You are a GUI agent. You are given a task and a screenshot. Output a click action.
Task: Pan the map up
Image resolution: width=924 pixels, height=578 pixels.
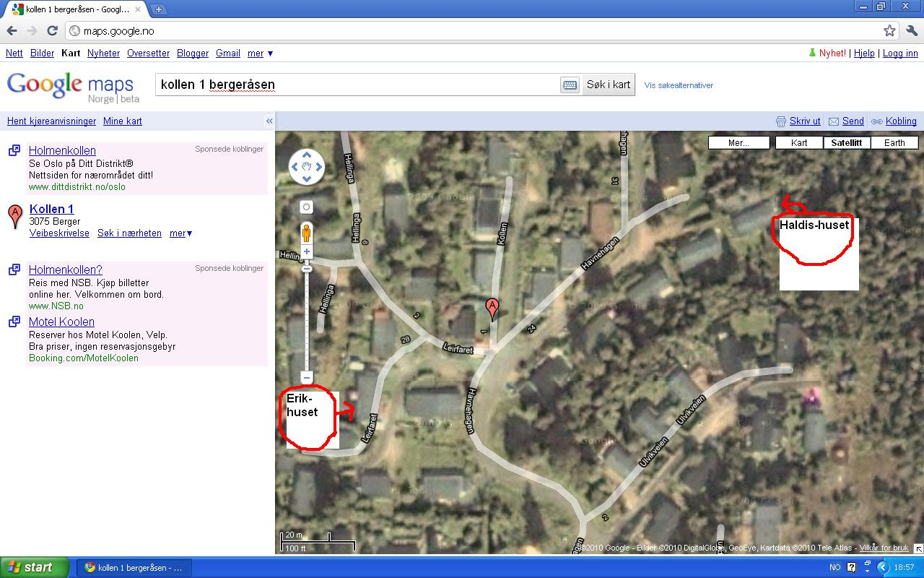click(307, 155)
